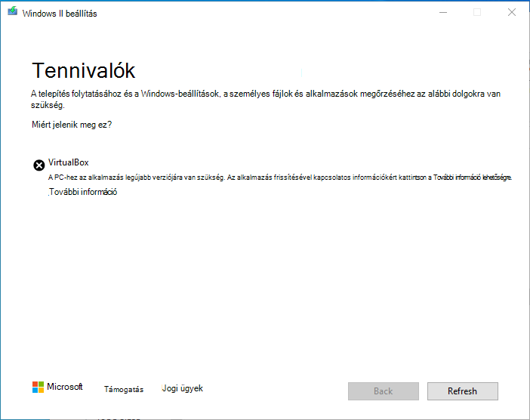Click the Tennivalók heading

(84, 70)
